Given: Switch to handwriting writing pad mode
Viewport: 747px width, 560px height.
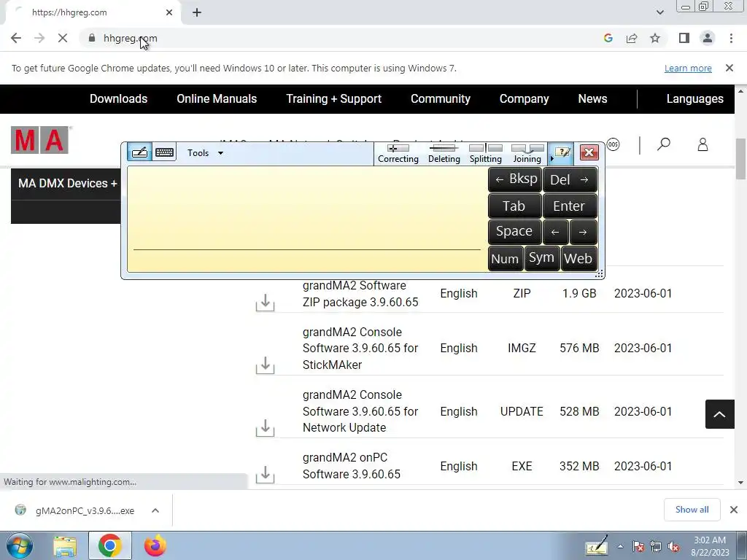Looking at the screenshot, I should (x=139, y=152).
